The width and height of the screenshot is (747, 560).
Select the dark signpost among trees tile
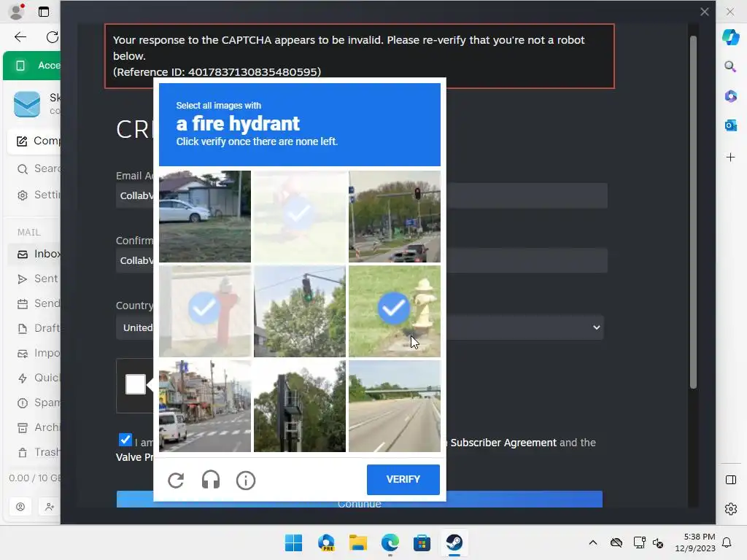click(x=300, y=405)
